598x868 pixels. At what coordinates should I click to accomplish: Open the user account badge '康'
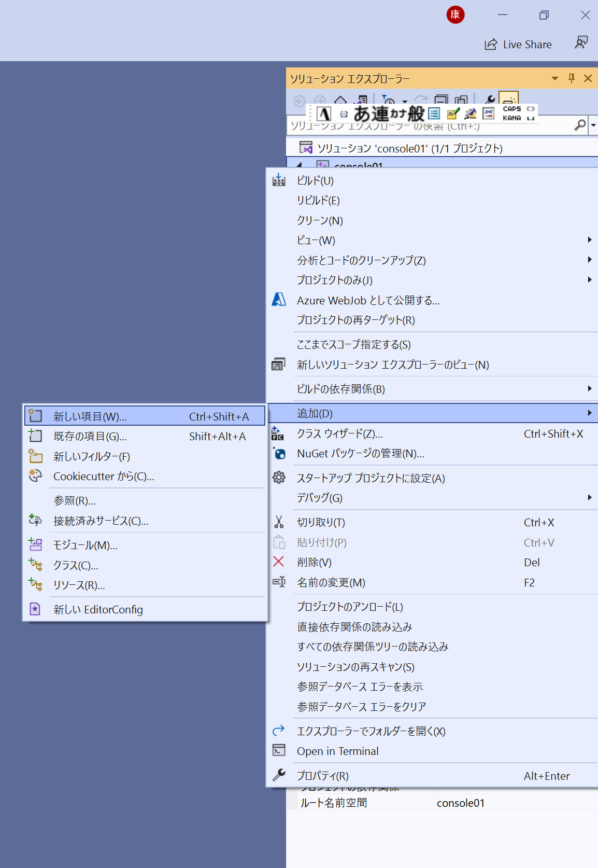pyautogui.click(x=455, y=15)
